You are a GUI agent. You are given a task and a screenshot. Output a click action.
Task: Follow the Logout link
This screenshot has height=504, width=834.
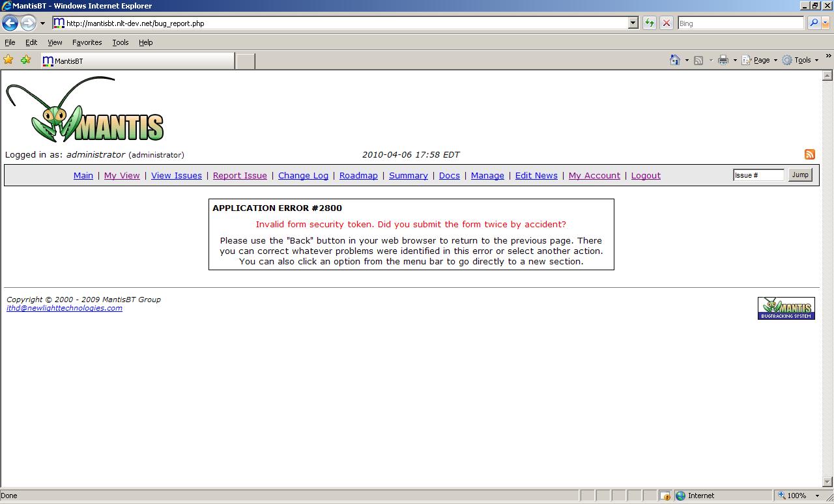646,176
